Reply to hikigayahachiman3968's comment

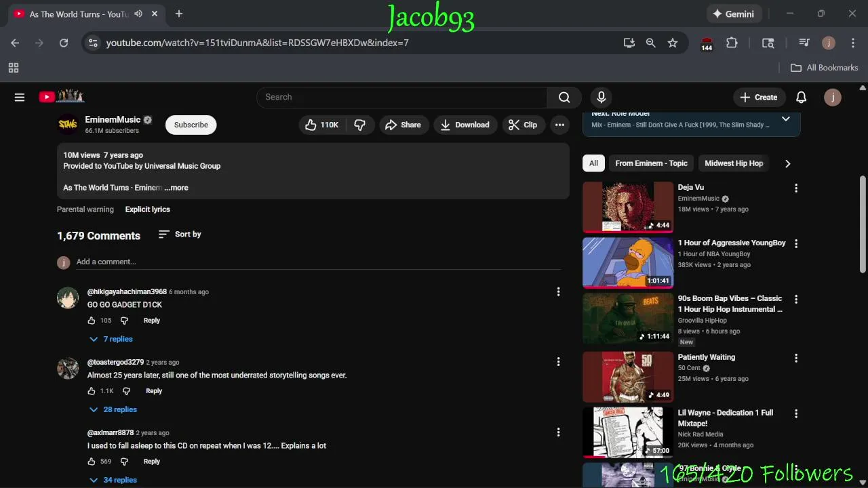point(152,321)
